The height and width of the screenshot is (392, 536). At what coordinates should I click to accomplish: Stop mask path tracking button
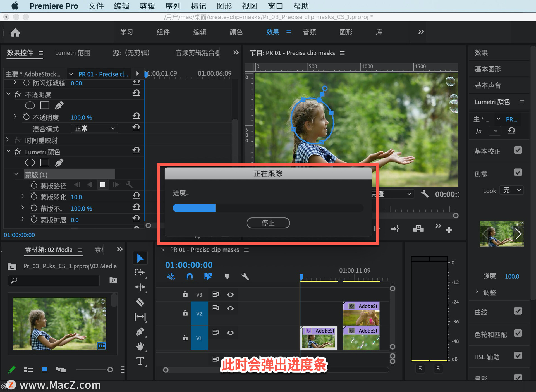coord(103,185)
